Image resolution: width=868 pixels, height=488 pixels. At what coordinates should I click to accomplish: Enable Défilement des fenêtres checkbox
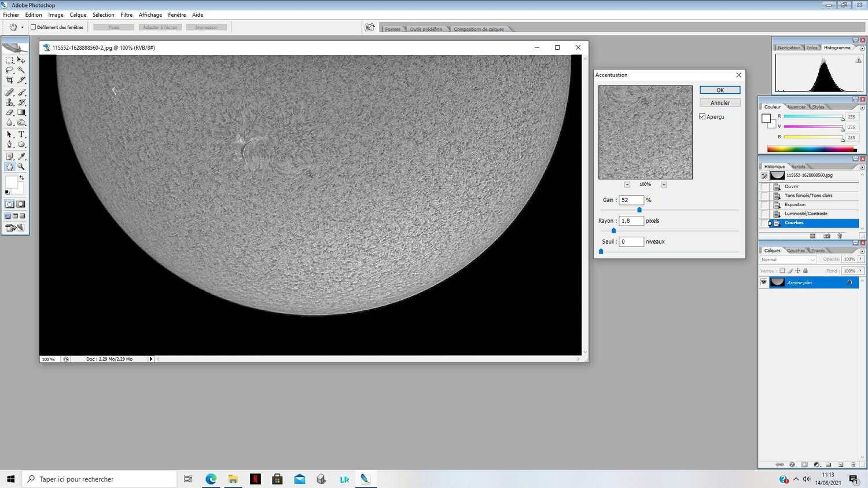[33, 27]
